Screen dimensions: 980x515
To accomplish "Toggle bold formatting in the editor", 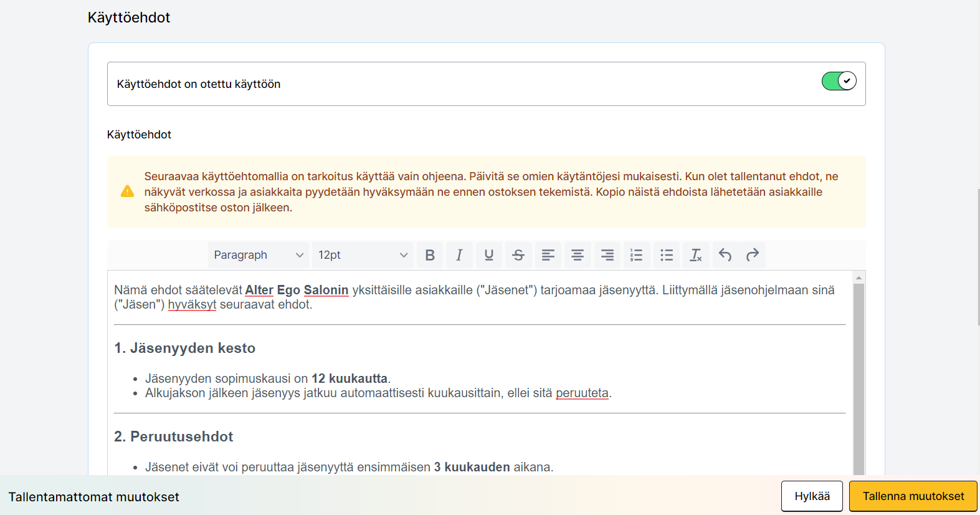I will click(x=430, y=255).
